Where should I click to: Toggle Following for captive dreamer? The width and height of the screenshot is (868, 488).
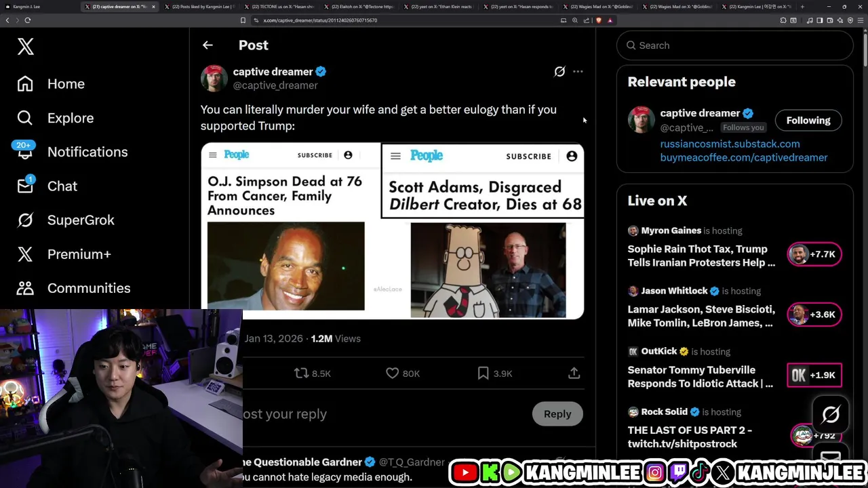(808, 120)
